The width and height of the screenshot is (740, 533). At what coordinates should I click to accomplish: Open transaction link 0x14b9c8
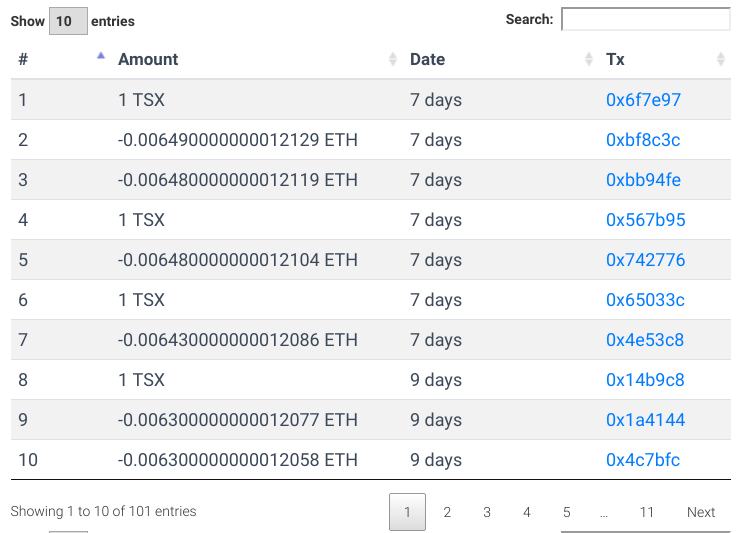tap(645, 380)
